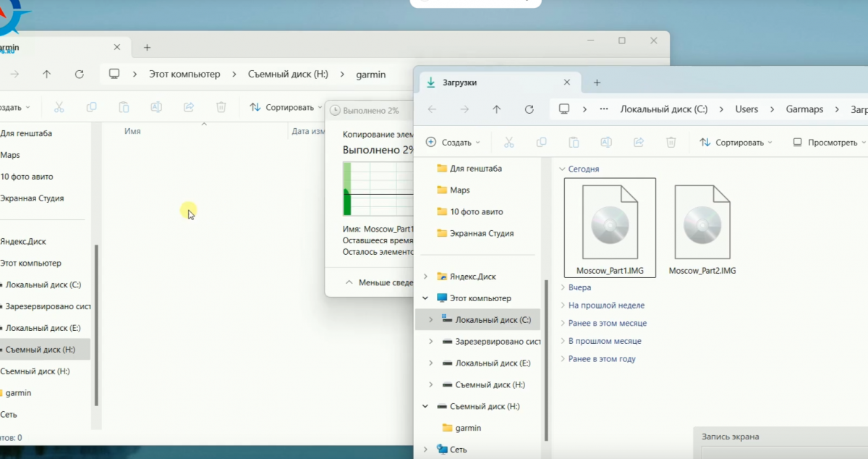This screenshot has width=868, height=459.
Task: Click the Rename icon in the Загрузки toolbar
Action: (606, 143)
